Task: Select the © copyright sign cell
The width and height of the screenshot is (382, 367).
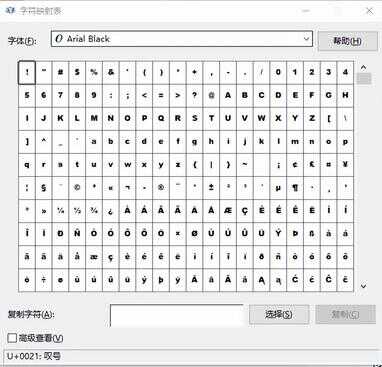Action: click(x=77, y=188)
